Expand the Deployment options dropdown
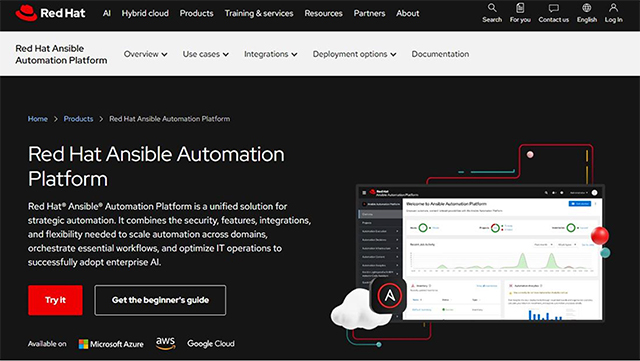The image size is (640, 361). point(354,54)
